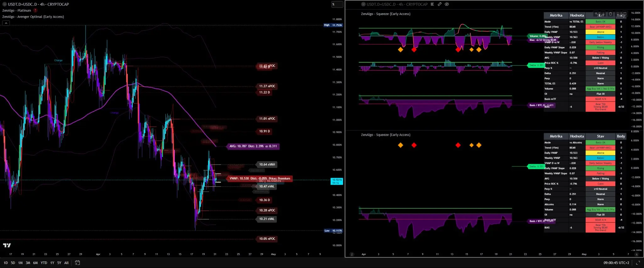Click the 11.22 D level label
The image size is (644, 268).
264,92
